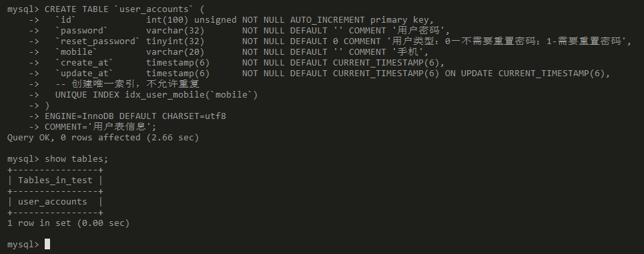
Task: Click the tinyint(32) data type
Action: (x=176, y=41)
